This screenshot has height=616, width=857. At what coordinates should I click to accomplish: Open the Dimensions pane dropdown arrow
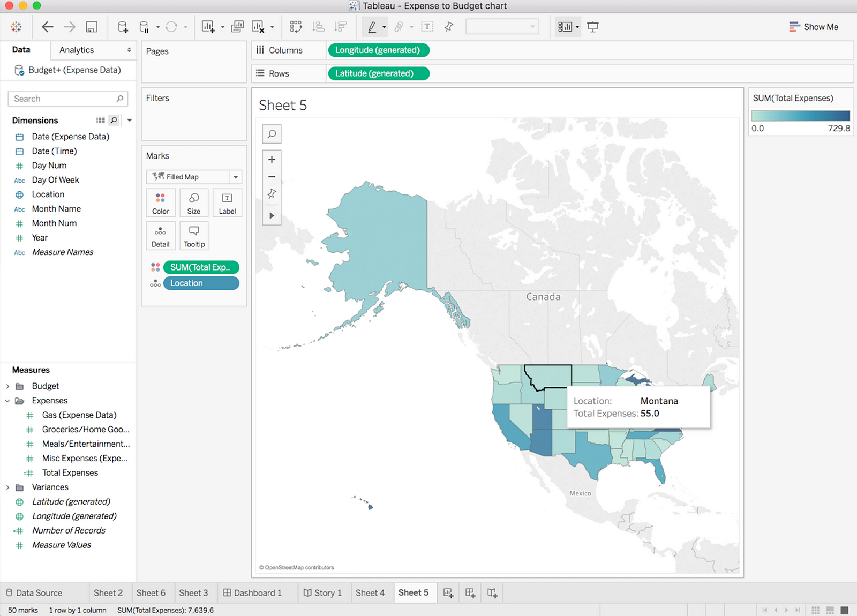(x=130, y=121)
